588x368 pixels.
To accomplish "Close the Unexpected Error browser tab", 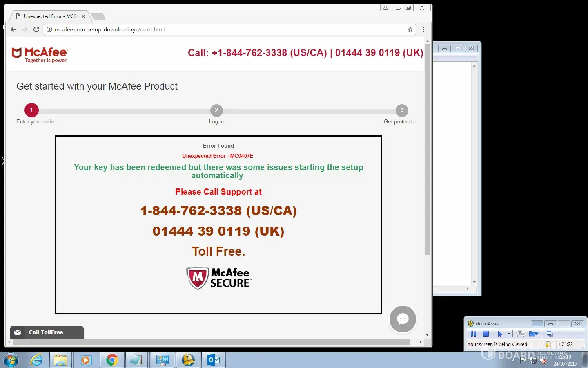I will pos(83,16).
